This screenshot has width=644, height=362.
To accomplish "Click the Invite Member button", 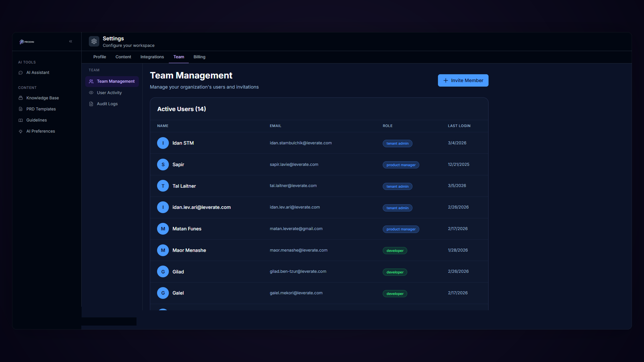I will pyautogui.click(x=463, y=80).
